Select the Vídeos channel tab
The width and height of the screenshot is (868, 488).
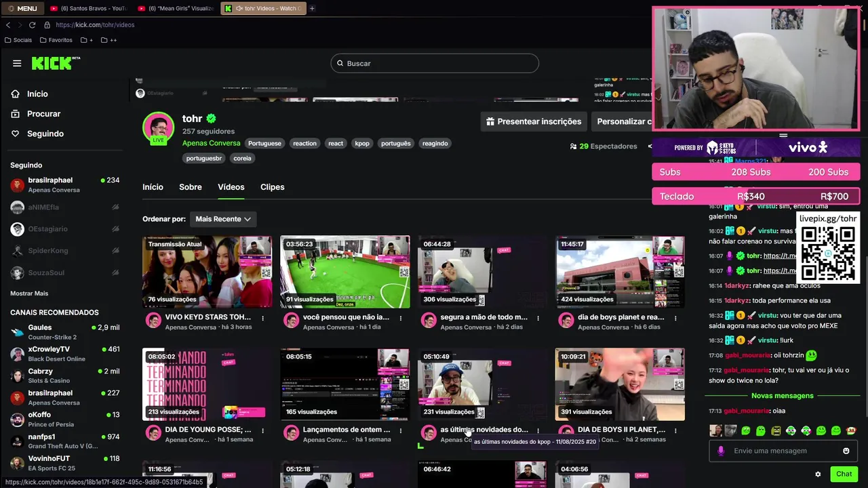(231, 187)
